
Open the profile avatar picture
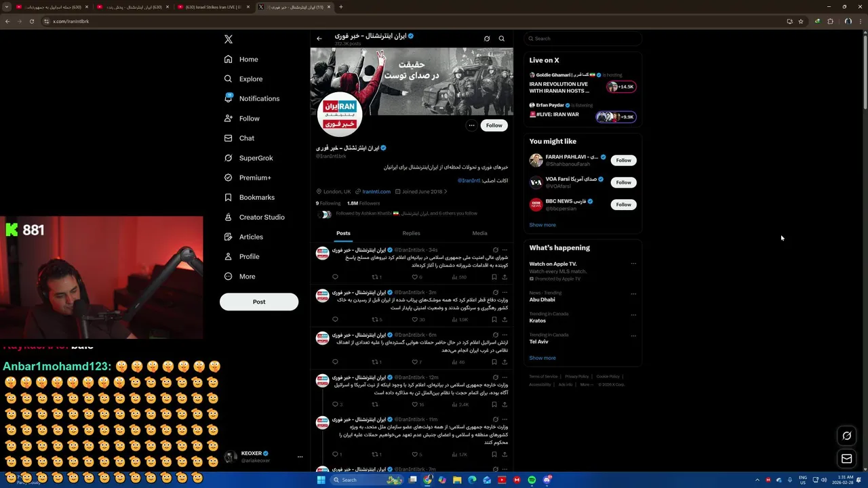tap(340, 115)
